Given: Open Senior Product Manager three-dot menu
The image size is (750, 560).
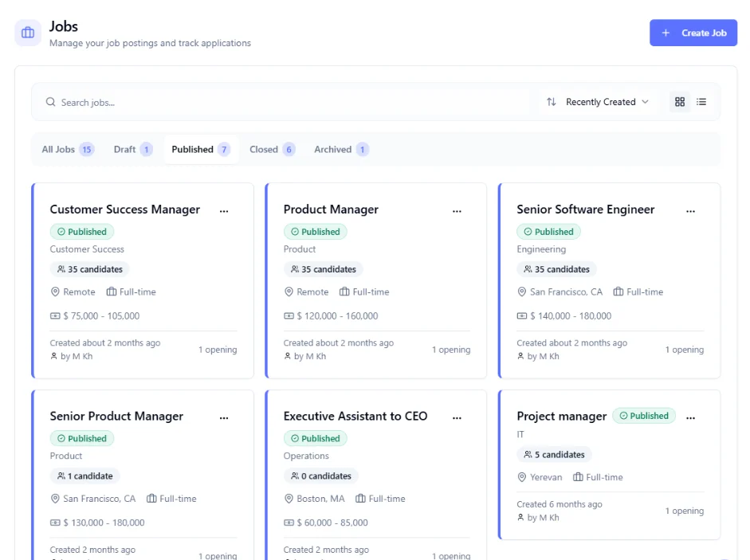Looking at the screenshot, I should tap(224, 417).
